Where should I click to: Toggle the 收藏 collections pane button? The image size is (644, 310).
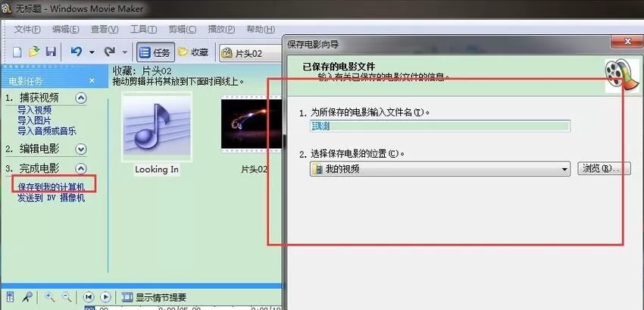click(193, 52)
